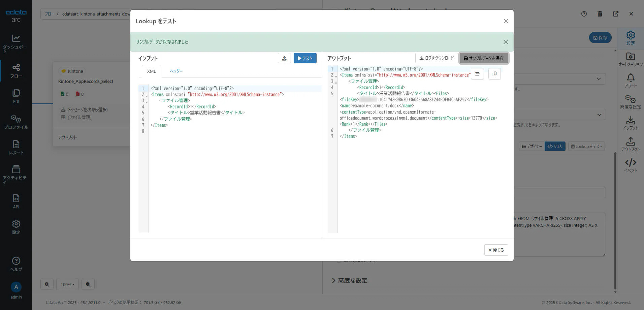Viewport: 644px width, 310px height.
Task: Click the upload file icon in the Input panel
Action: click(x=284, y=58)
